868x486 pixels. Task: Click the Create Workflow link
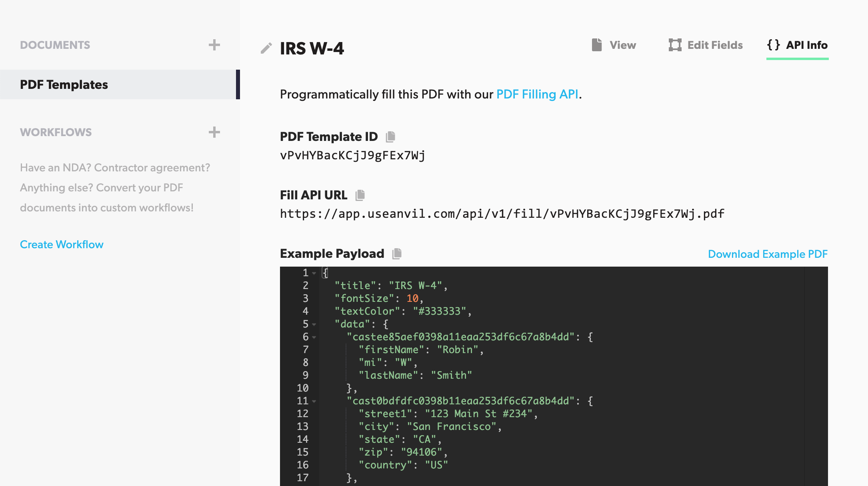[x=62, y=245]
